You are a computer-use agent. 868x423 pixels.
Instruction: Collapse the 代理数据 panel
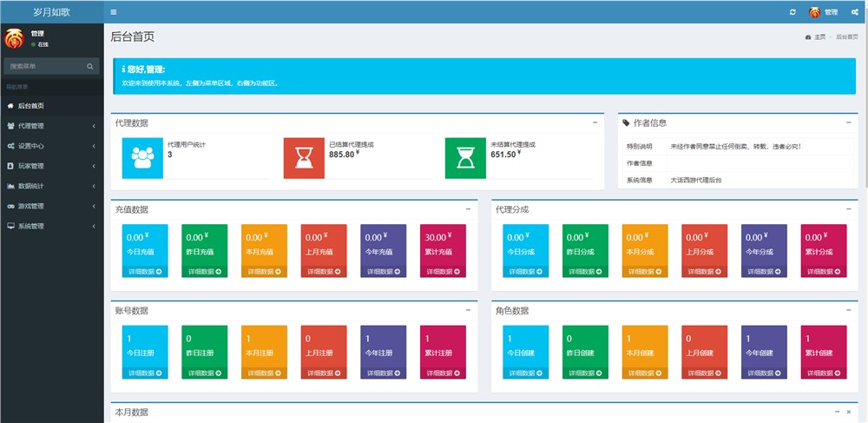(595, 122)
